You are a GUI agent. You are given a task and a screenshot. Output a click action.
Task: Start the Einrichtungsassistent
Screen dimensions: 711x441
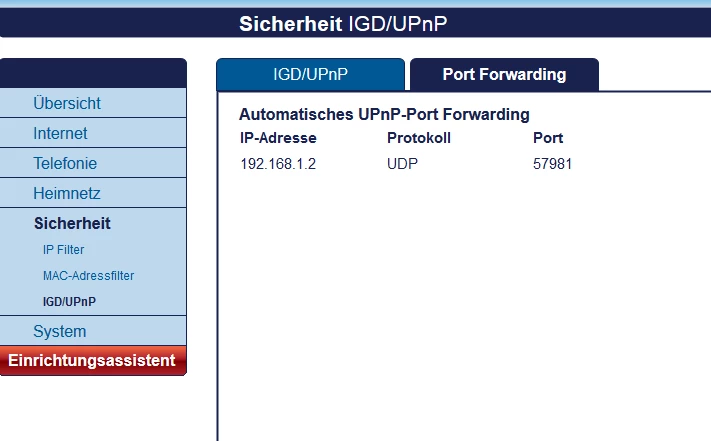92,360
